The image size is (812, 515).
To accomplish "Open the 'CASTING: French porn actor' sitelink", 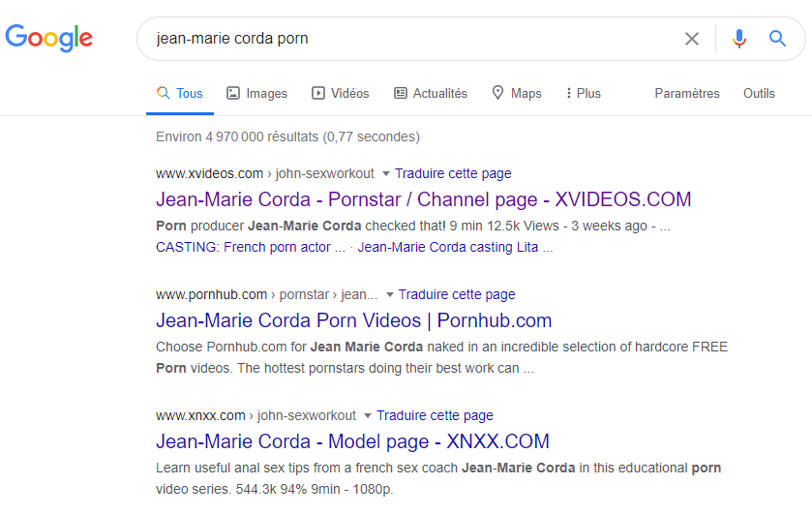I will (251, 247).
